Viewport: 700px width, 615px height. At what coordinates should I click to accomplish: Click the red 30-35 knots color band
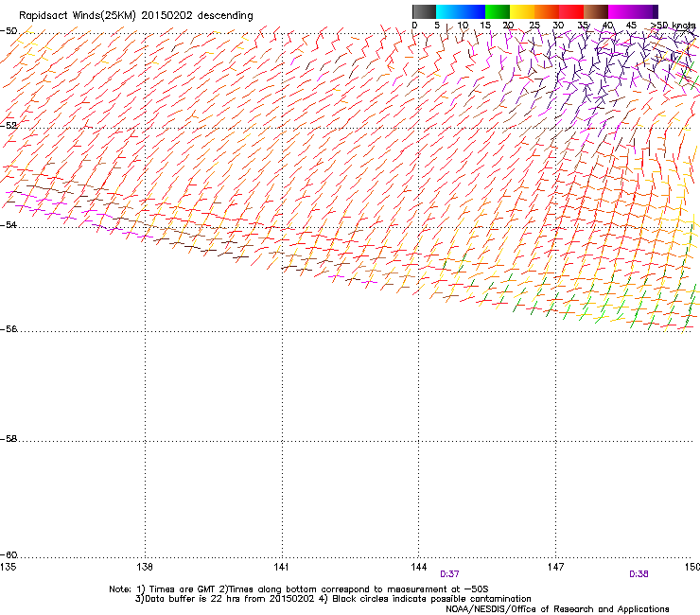[x=571, y=11]
